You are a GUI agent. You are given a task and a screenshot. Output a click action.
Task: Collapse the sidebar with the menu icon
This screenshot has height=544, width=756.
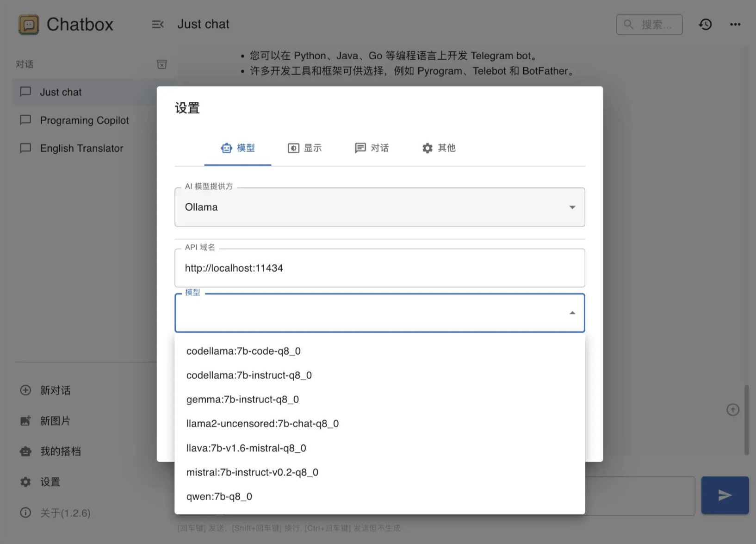(x=158, y=24)
